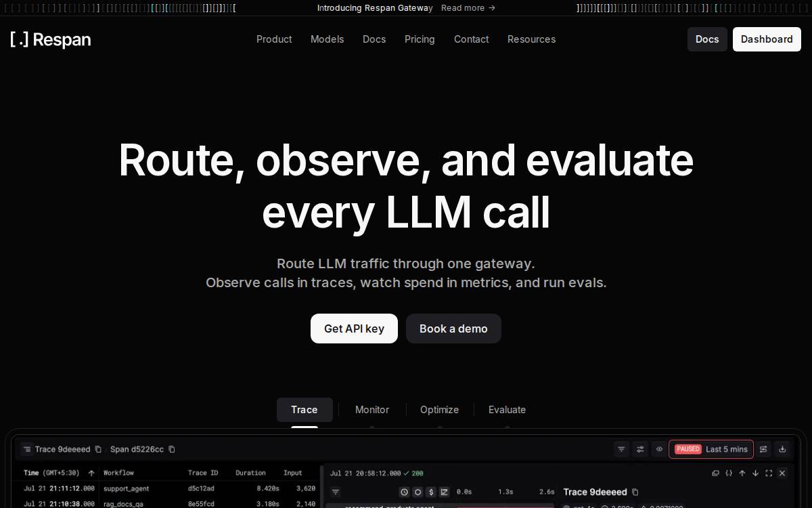Click the red PAUSED badge

coord(688,449)
